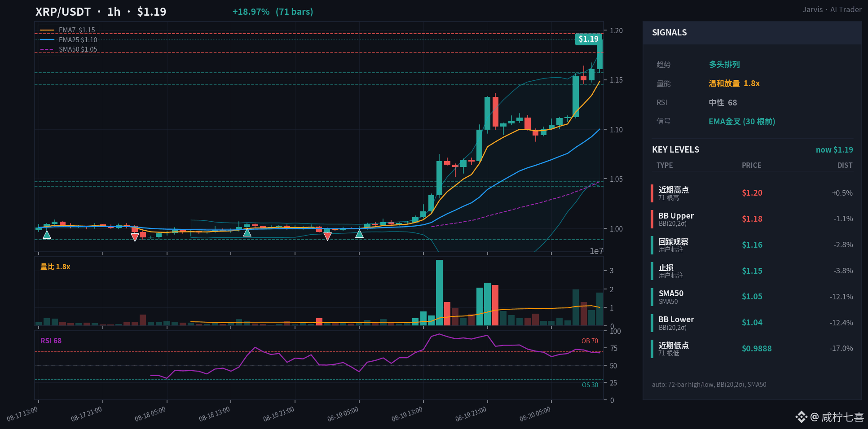This screenshot has height=429, width=868.
Task: Click the red down-triangle signal before 08-18 05:00
Action: point(135,237)
